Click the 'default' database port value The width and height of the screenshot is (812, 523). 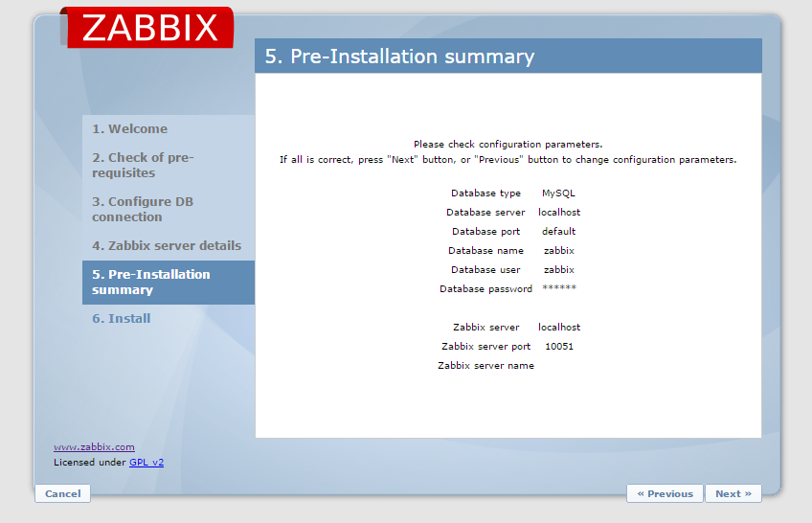pyautogui.click(x=559, y=232)
